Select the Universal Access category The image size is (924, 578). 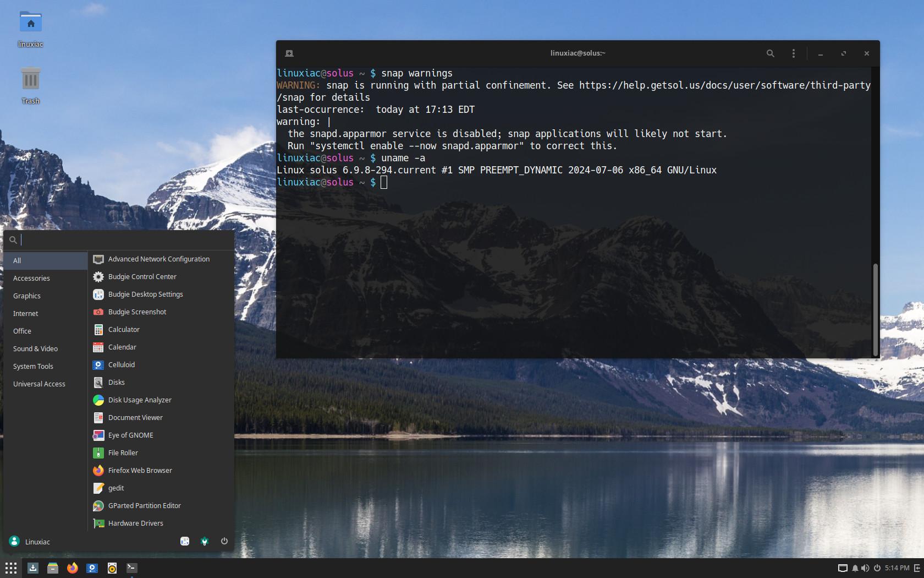46,384
